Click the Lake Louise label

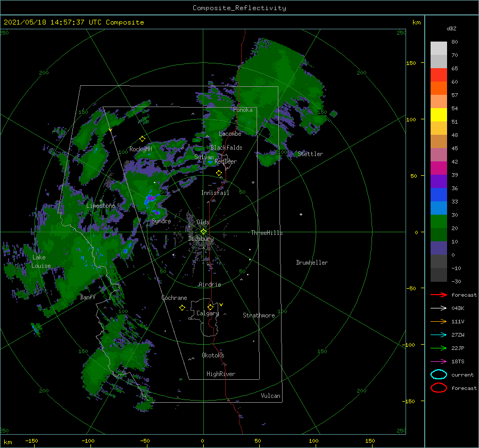pos(41,262)
